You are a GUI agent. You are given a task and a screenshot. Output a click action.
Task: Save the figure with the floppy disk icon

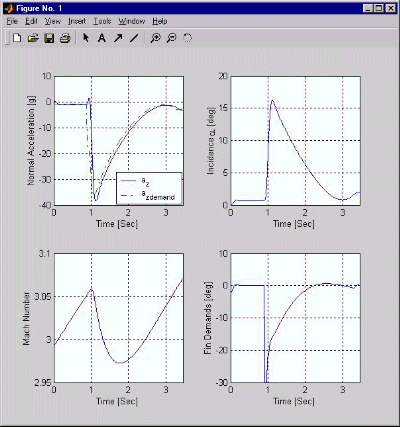49,38
